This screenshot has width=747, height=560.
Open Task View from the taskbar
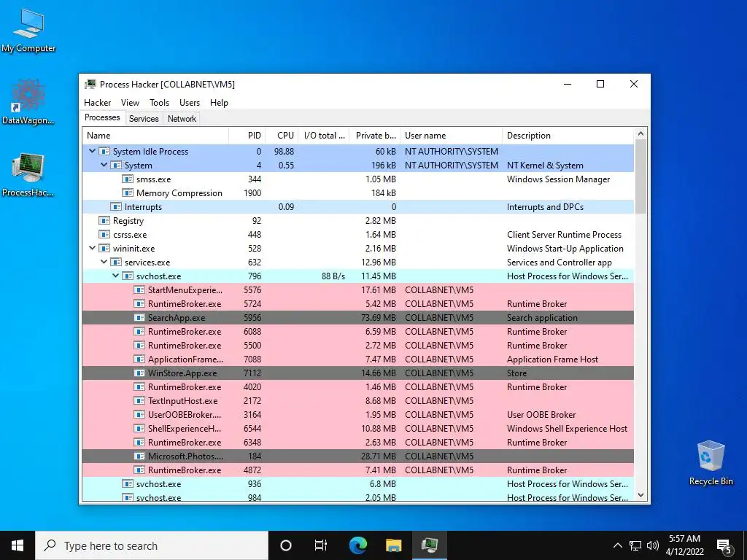point(321,545)
